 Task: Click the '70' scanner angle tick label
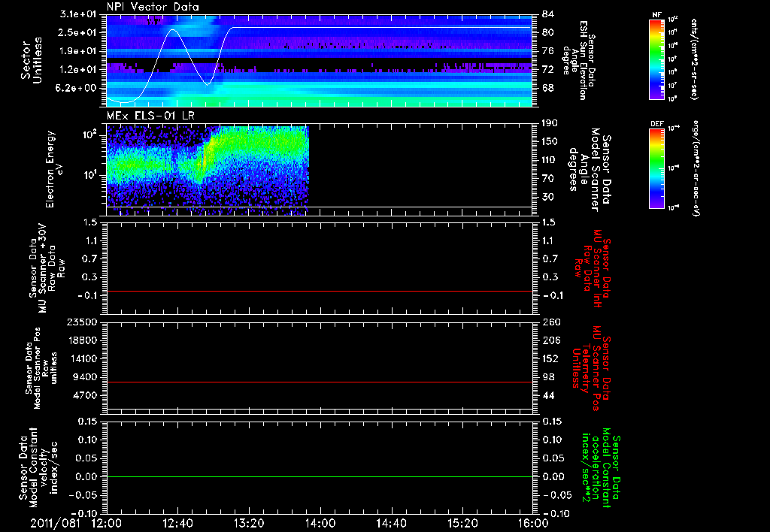click(548, 179)
